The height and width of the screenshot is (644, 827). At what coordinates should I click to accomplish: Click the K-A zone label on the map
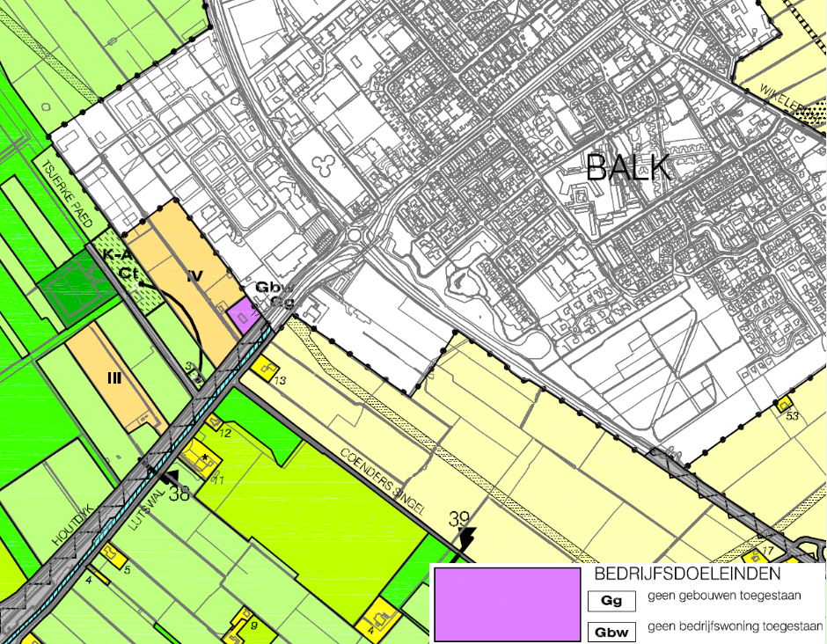pos(116,255)
